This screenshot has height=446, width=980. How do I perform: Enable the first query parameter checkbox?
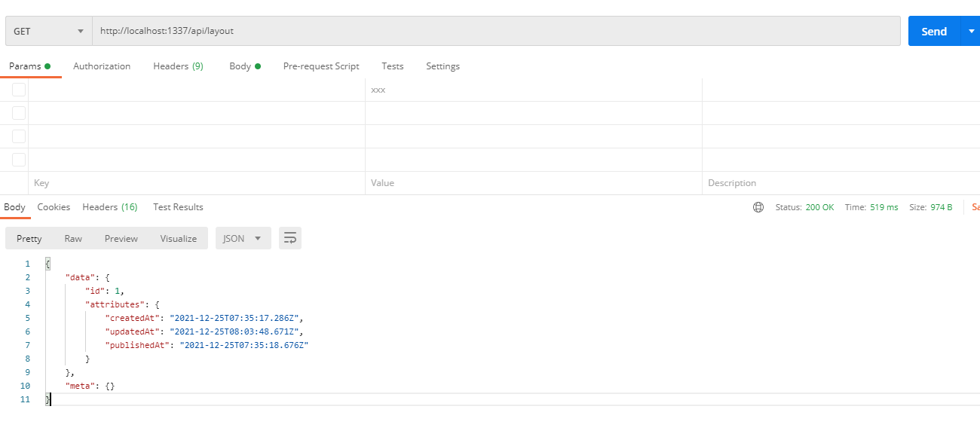click(19, 89)
